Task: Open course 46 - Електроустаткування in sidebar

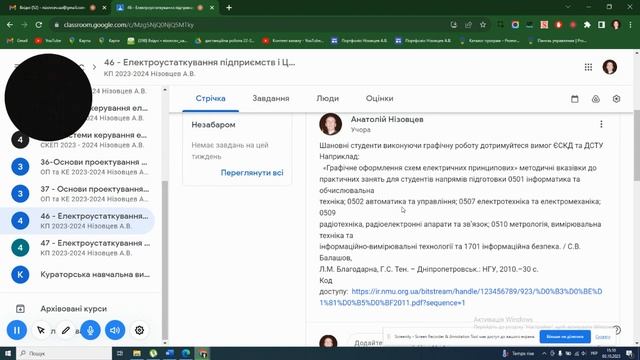Action: click(x=78, y=220)
